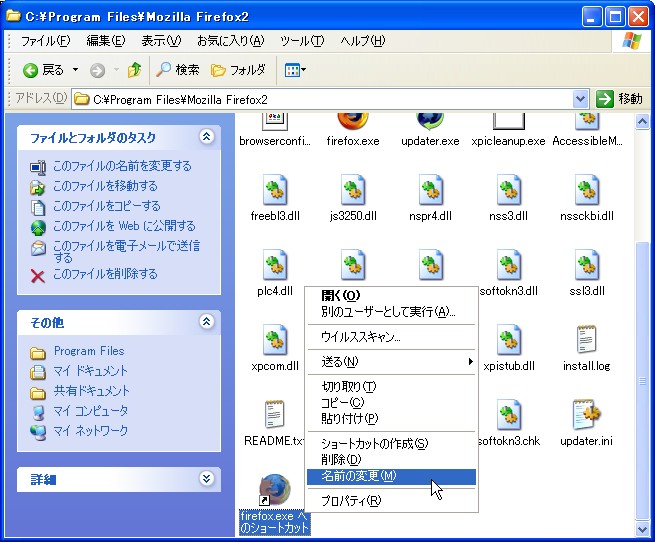Choose プロパティ(R) in context menu
This screenshot has height=542, width=655.
[x=391, y=501]
